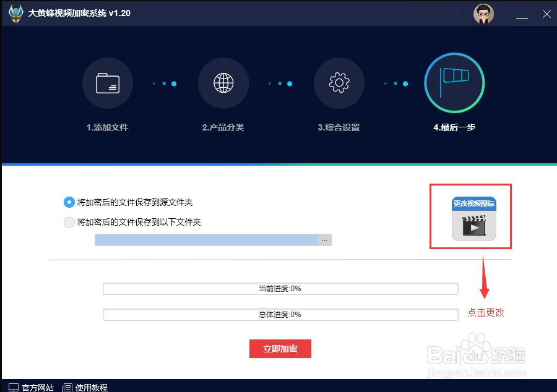Click the user avatar in title bar

484,14
